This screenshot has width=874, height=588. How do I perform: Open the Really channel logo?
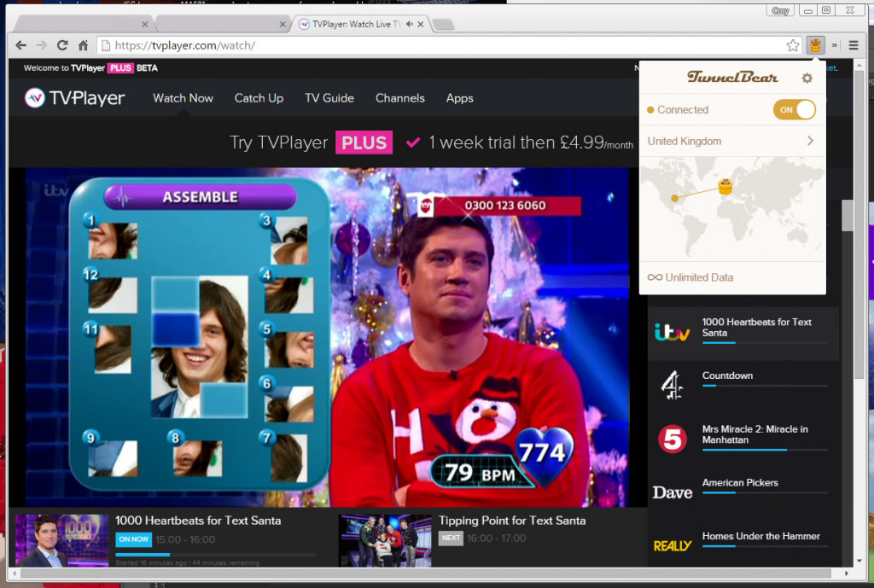(x=673, y=546)
